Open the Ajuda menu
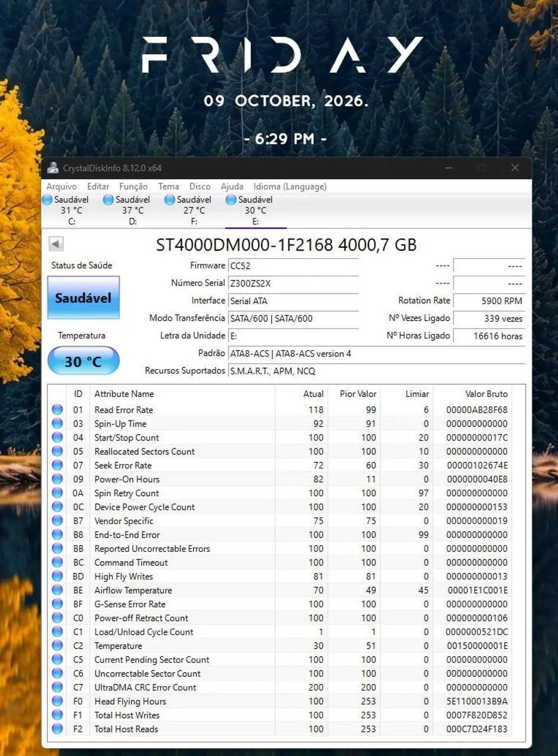Image resolution: width=558 pixels, height=756 pixels. click(x=232, y=186)
